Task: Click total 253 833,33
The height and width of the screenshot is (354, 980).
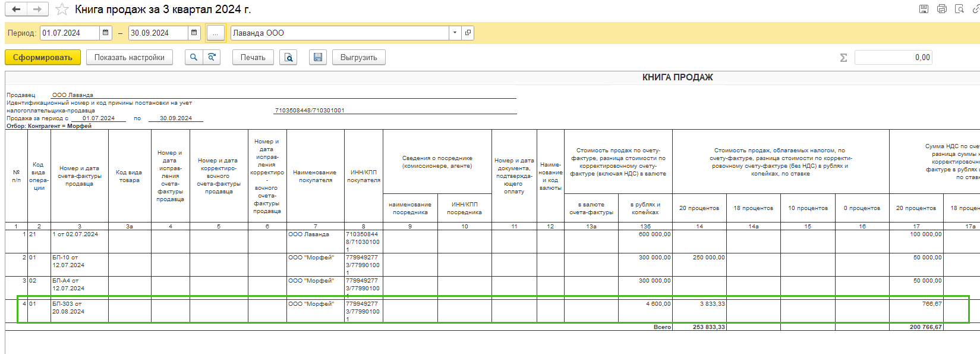Action: [x=708, y=327]
